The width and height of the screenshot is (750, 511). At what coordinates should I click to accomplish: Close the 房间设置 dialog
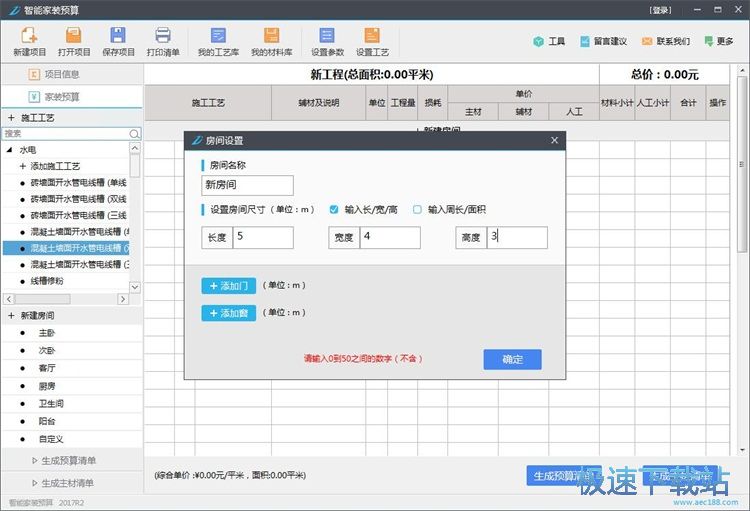(555, 141)
